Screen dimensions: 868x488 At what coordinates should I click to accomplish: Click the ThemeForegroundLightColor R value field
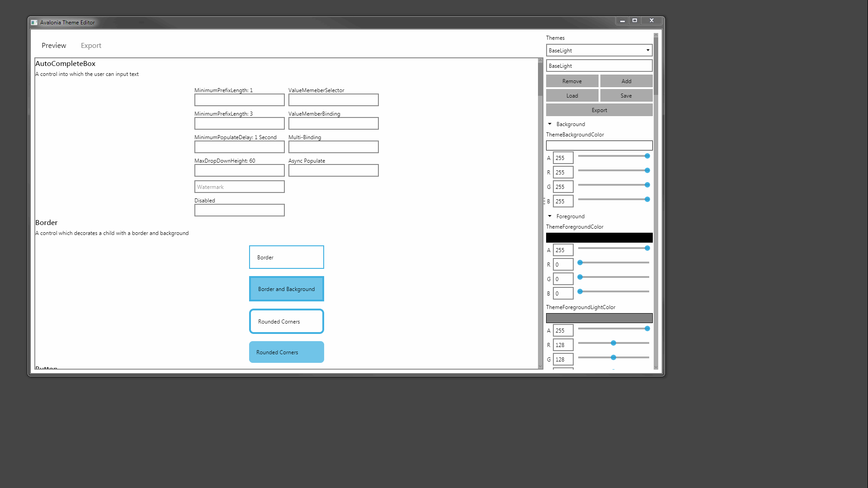click(x=563, y=345)
